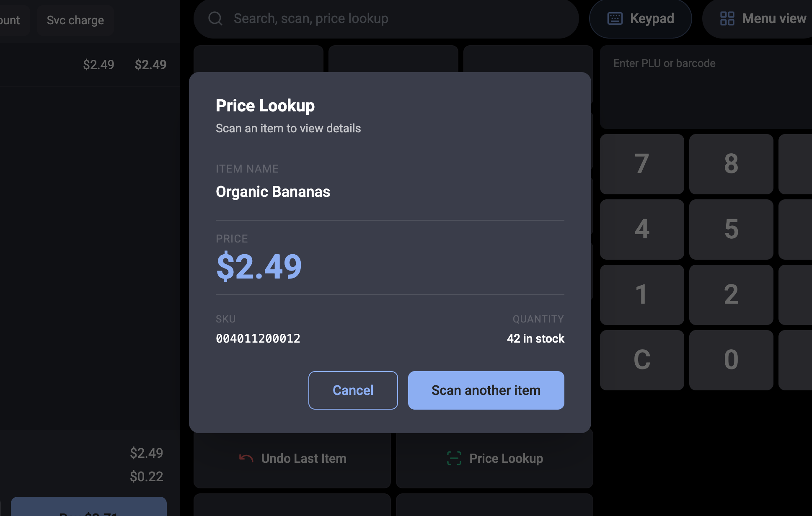812x516 pixels.
Task: Clear entry with the C key
Action: click(x=642, y=360)
